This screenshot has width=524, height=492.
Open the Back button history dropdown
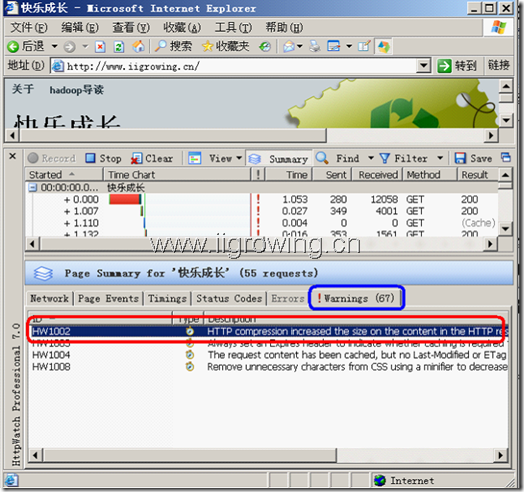coord(54,46)
